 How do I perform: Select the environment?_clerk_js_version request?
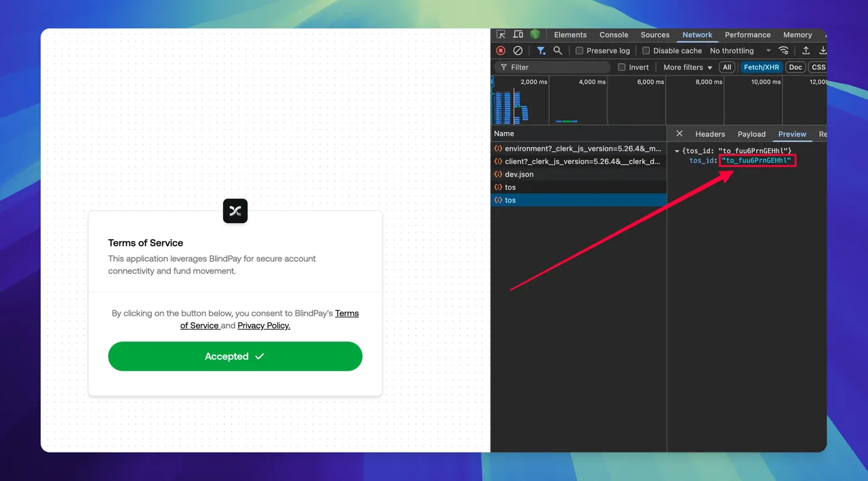click(578, 148)
